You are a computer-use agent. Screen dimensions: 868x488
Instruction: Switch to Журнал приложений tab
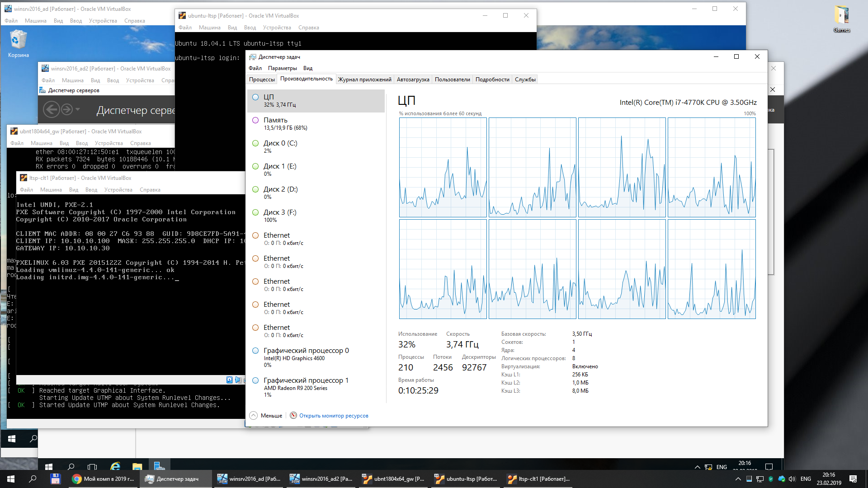[x=365, y=80]
